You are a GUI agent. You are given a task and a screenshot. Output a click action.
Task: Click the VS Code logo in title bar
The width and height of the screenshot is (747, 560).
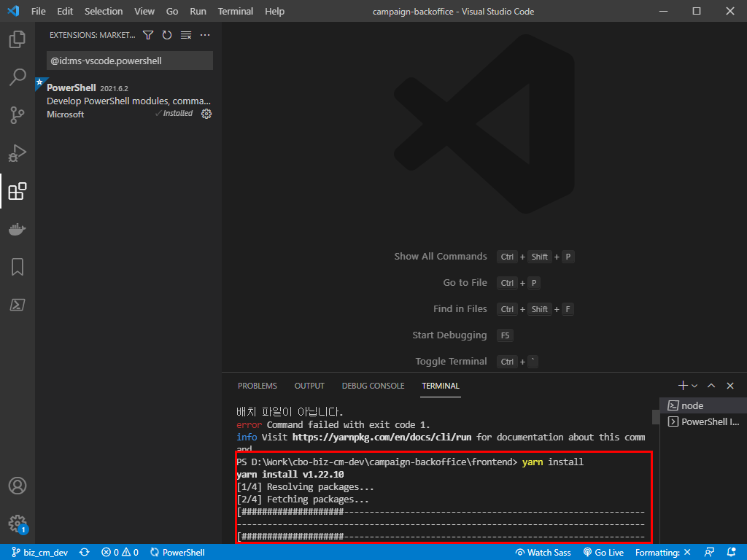click(13, 11)
